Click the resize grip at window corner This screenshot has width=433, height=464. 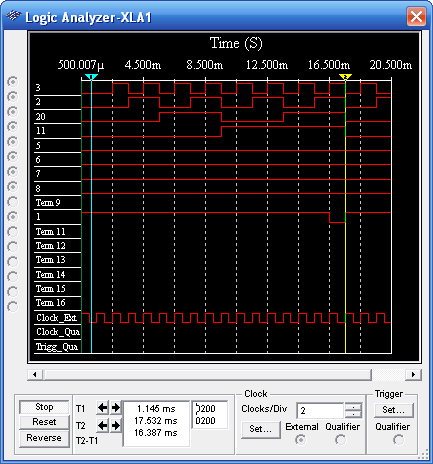(x=423, y=454)
